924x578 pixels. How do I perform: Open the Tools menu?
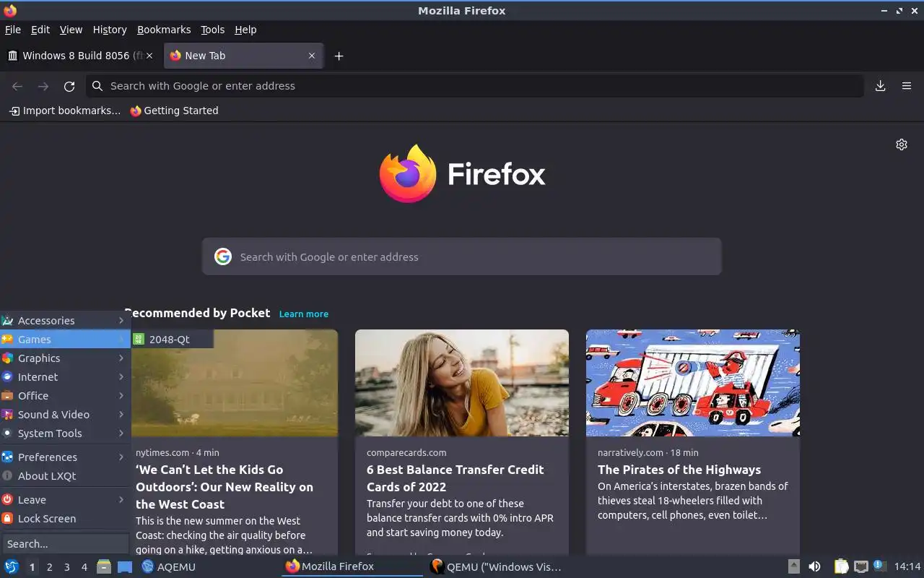tap(213, 30)
